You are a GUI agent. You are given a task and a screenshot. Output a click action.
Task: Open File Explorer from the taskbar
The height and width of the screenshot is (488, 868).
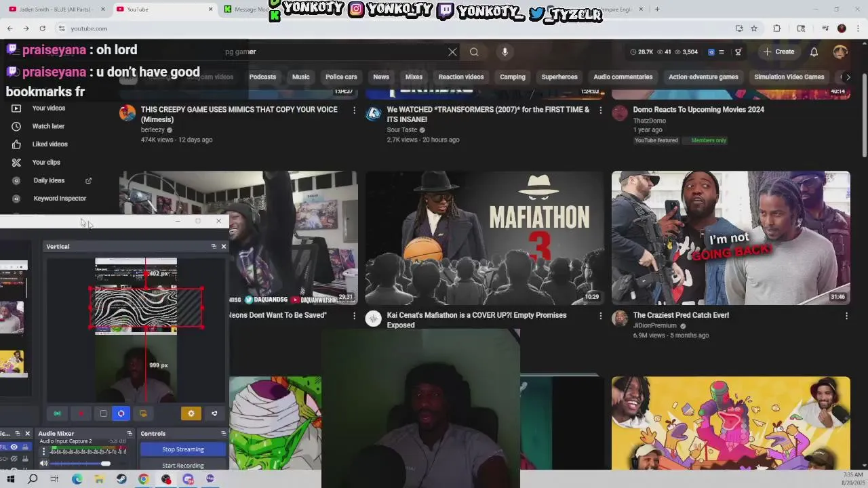tap(99, 479)
